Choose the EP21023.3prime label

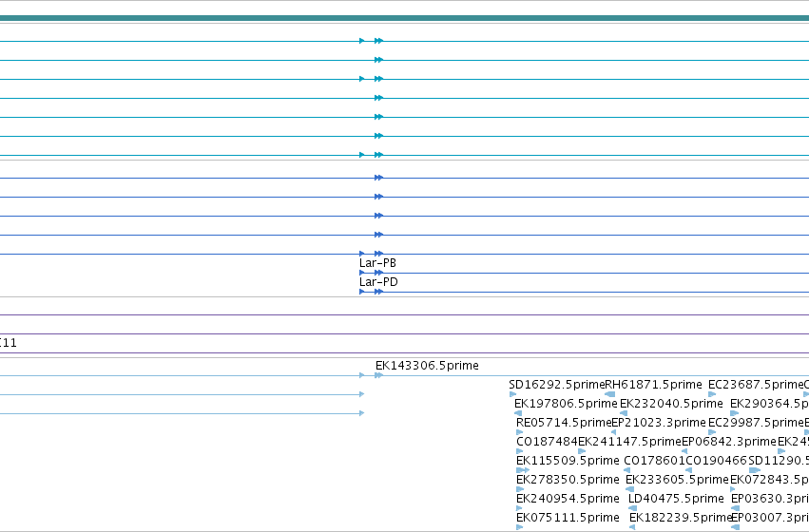click(x=659, y=422)
